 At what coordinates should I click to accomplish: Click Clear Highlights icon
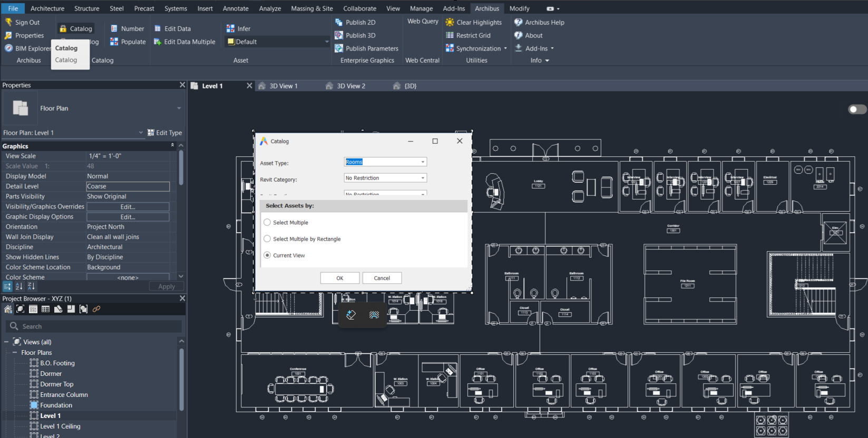coord(450,22)
